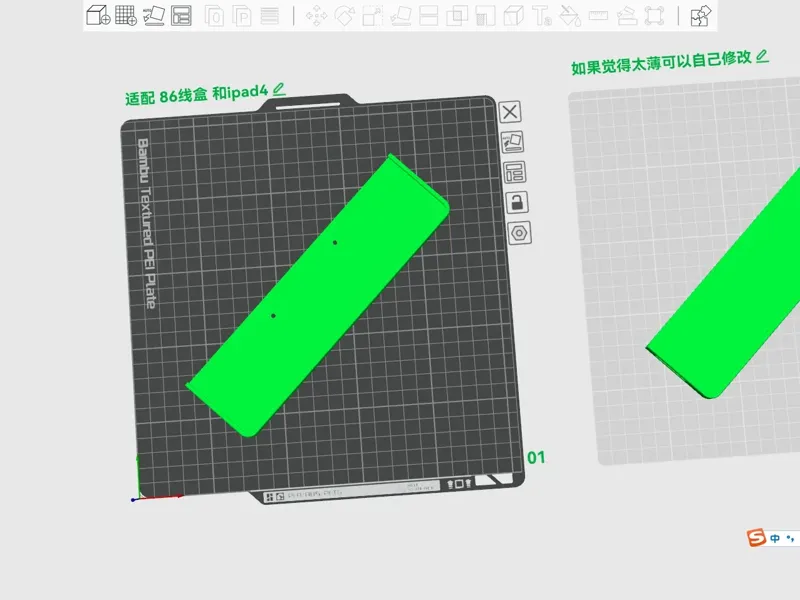Choose the Lay on face tool in toolbar
The width and height of the screenshot is (800, 600).
(x=401, y=16)
